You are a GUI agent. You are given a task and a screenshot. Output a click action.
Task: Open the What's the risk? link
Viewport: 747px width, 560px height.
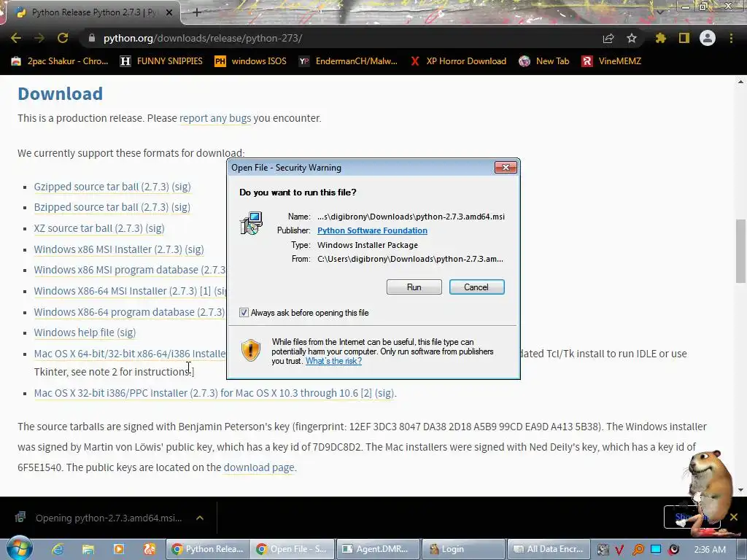[333, 361]
